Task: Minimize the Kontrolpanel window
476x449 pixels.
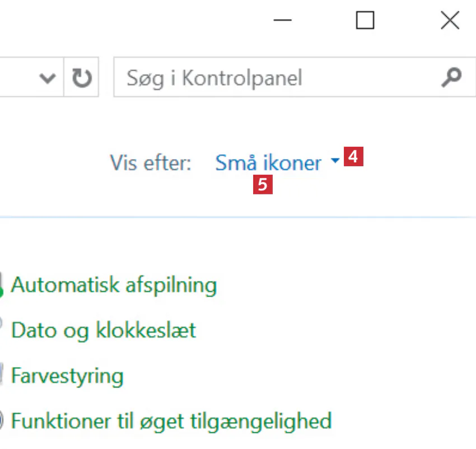Action: tap(283, 21)
